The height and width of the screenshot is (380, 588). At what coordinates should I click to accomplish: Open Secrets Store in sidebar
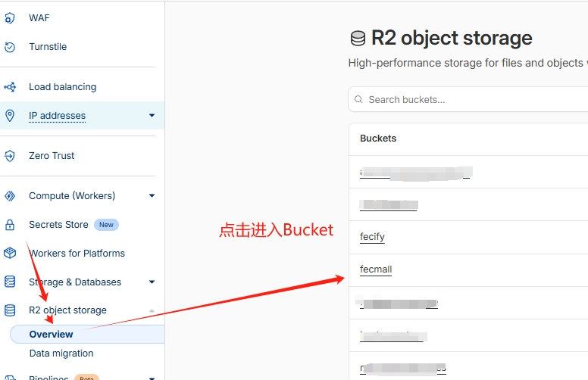pyautogui.click(x=58, y=225)
